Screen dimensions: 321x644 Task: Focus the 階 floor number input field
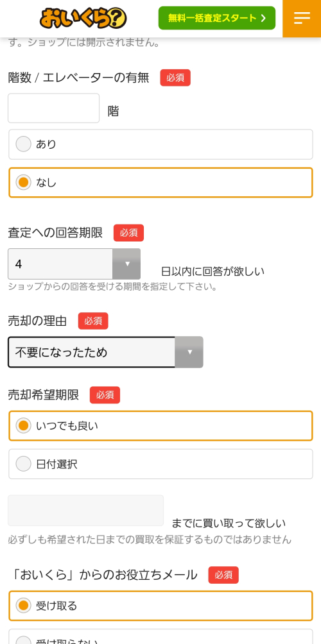[x=53, y=108]
